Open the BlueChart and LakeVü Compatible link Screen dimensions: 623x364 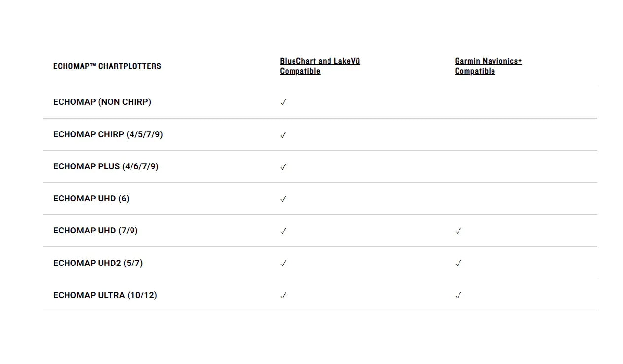pyautogui.click(x=320, y=66)
